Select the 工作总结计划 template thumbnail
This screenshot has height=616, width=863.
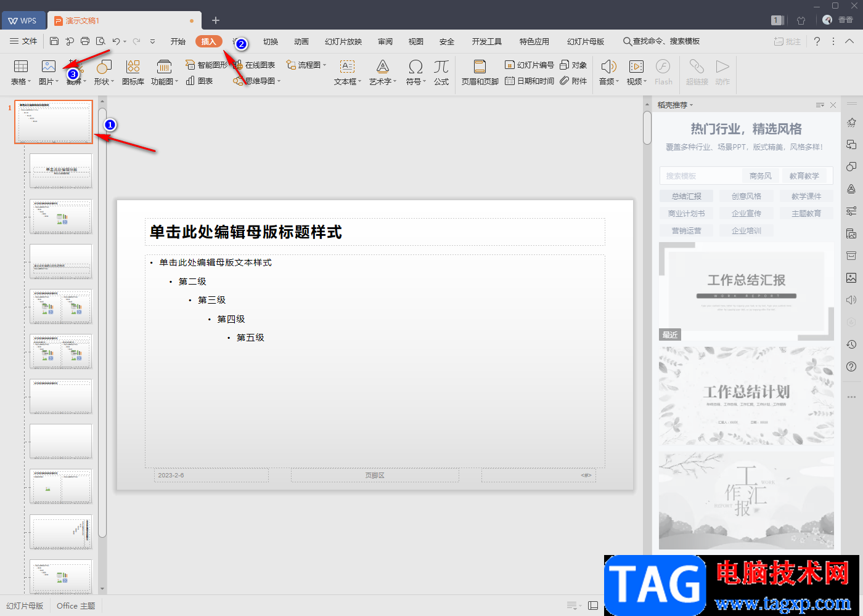(x=746, y=396)
